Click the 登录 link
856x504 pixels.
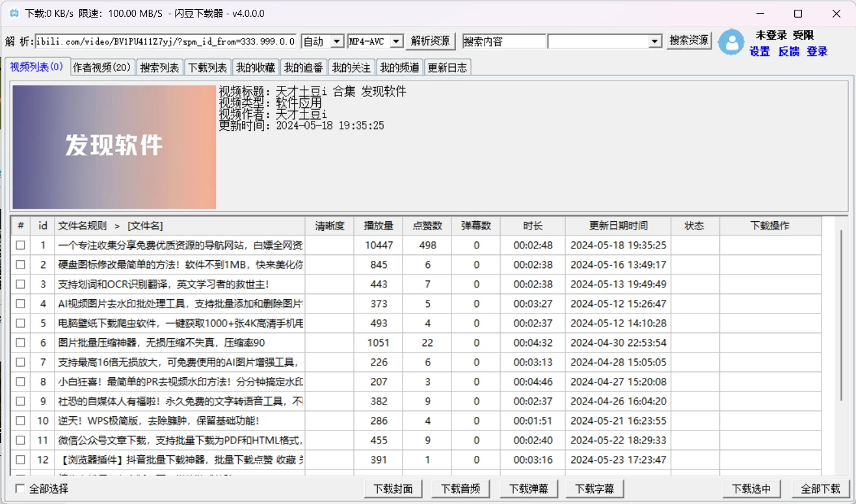(x=817, y=52)
